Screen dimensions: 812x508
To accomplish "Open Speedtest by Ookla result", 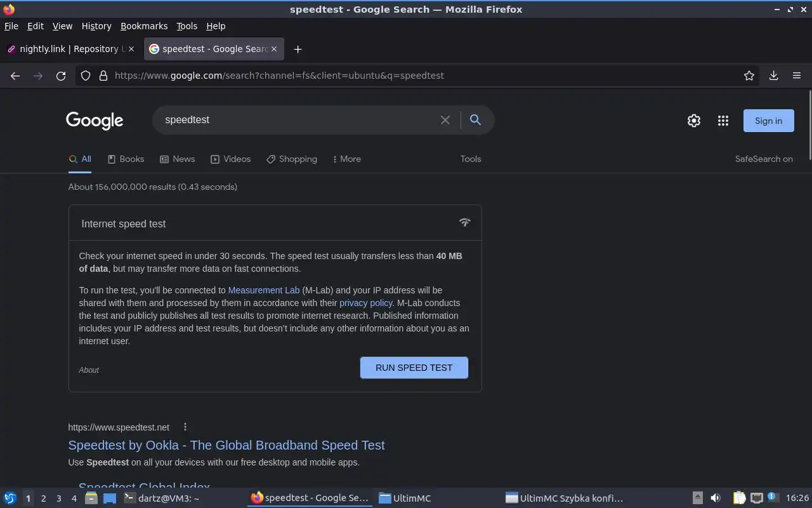I will coord(226,445).
